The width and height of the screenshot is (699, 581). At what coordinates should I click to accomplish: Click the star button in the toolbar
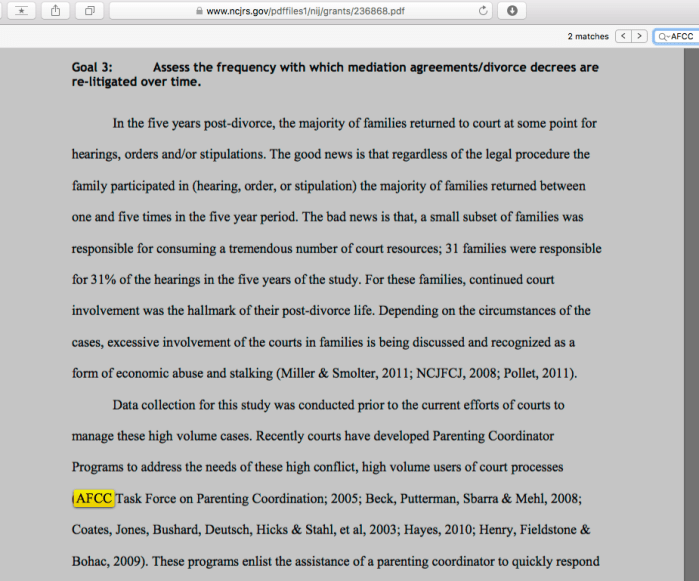click(22, 11)
